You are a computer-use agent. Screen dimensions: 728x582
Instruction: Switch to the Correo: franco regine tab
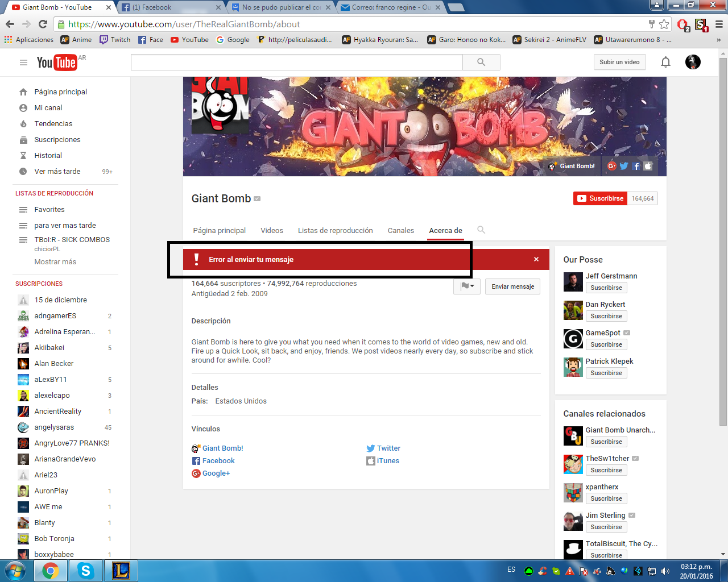[391, 7]
